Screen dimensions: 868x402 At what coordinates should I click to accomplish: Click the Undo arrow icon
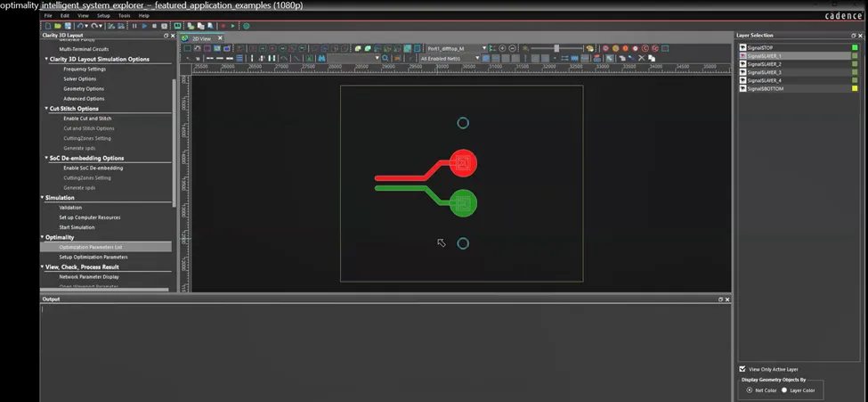click(x=80, y=26)
